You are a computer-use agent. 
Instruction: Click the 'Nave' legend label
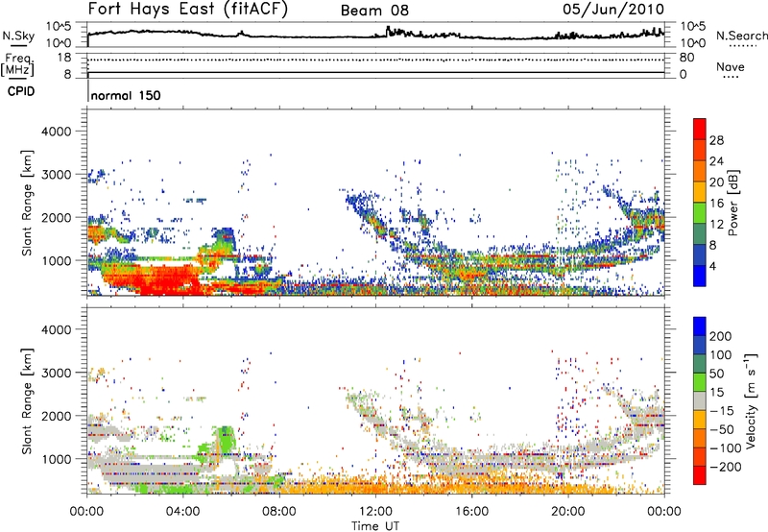pyautogui.click(x=731, y=67)
